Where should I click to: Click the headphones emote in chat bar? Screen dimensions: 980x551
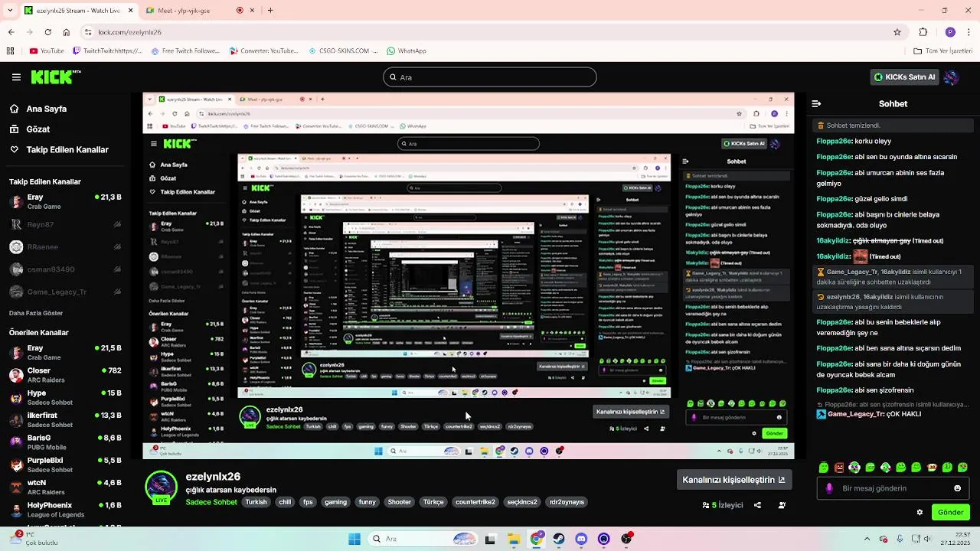click(854, 467)
